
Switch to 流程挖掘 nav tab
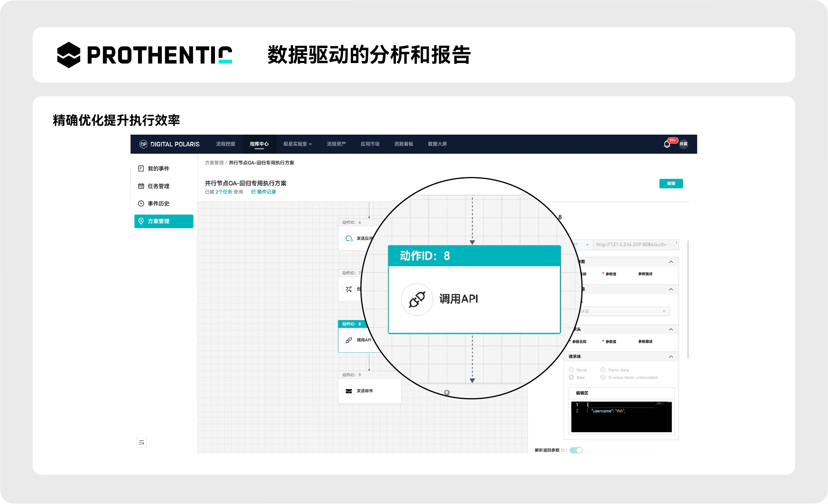[x=225, y=144]
